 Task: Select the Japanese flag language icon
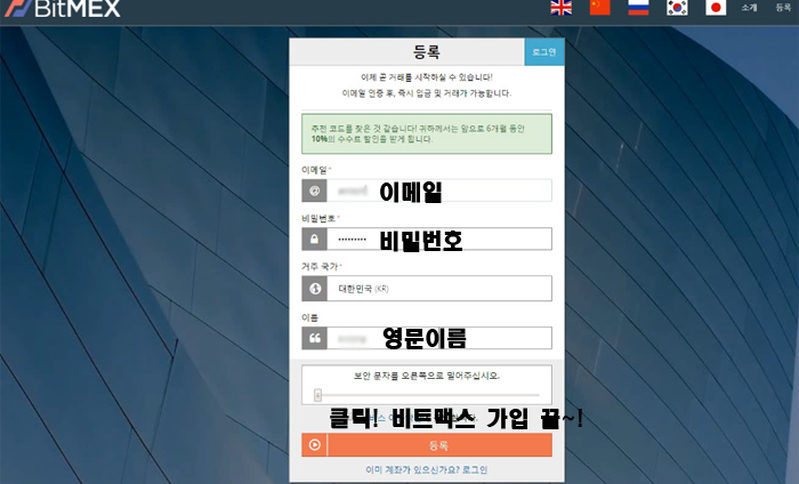715,8
